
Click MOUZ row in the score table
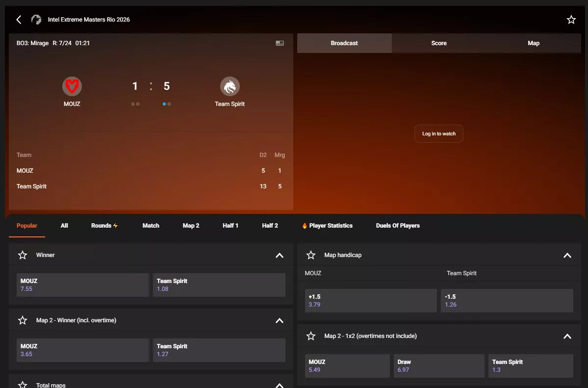151,171
